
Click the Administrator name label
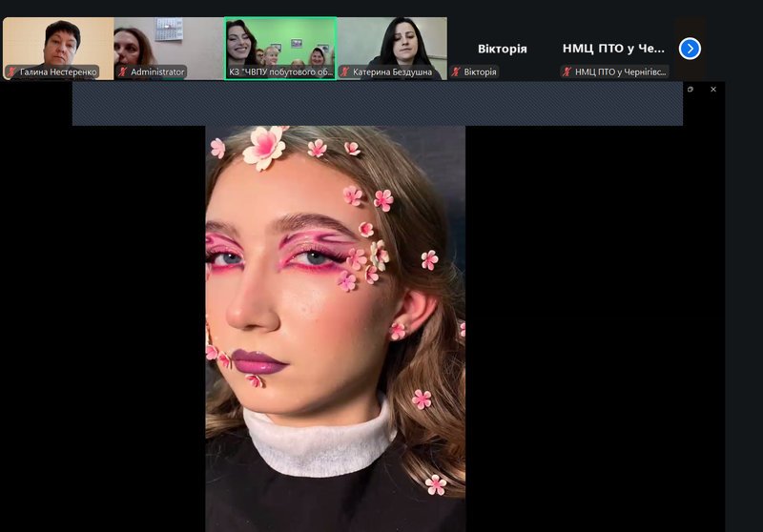pos(157,72)
